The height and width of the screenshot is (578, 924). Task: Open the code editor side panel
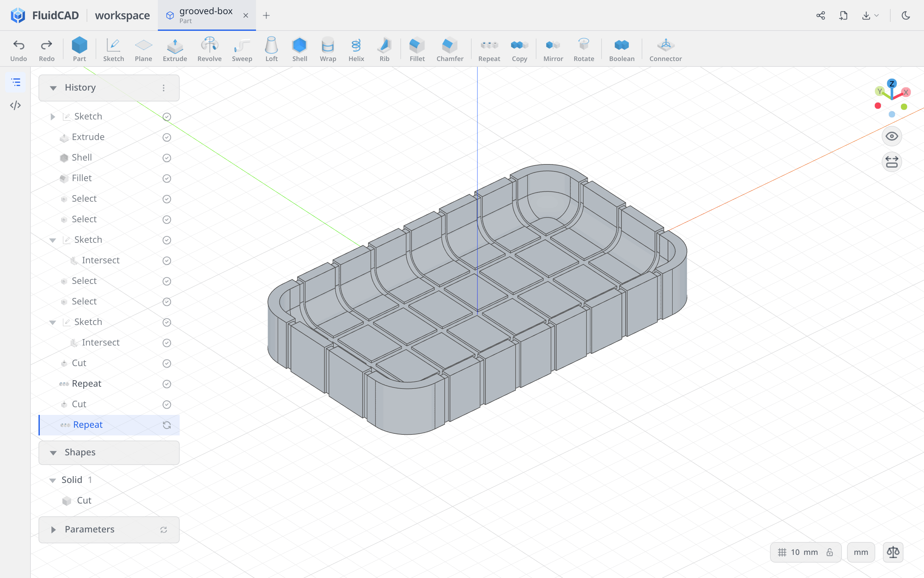pyautogui.click(x=15, y=105)
